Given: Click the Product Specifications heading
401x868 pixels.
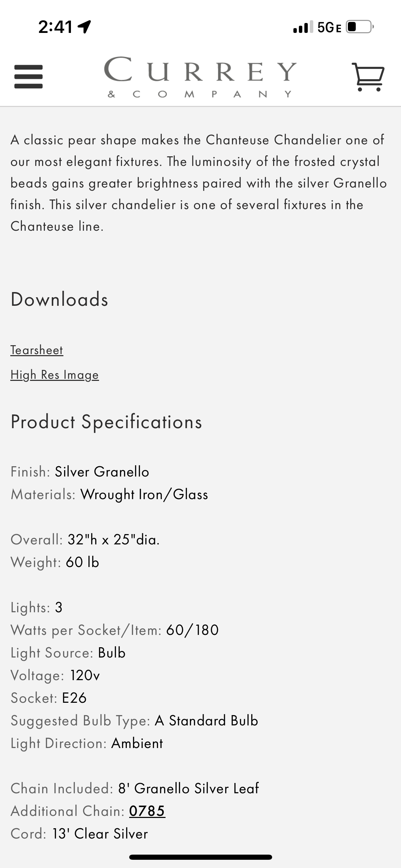Looking at the screenshot, I should pos(106,422).
